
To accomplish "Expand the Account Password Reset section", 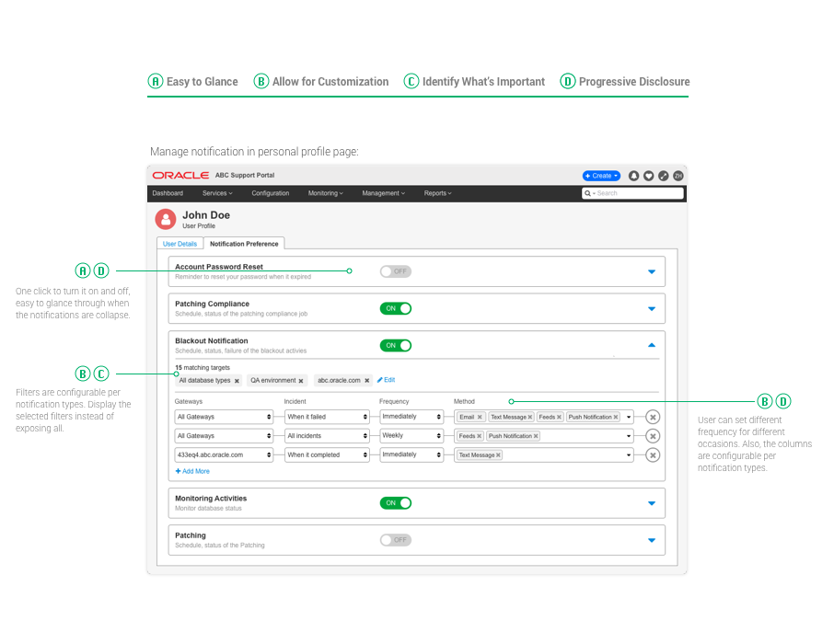I will 652,272.
